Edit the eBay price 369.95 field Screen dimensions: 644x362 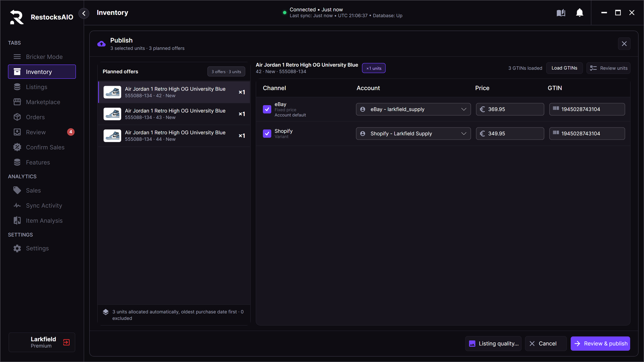coord(510,109)
